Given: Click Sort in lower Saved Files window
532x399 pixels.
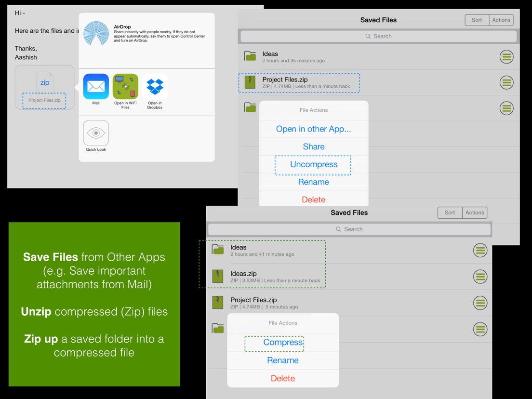Looking at the screenshot, I should point(450,213).
